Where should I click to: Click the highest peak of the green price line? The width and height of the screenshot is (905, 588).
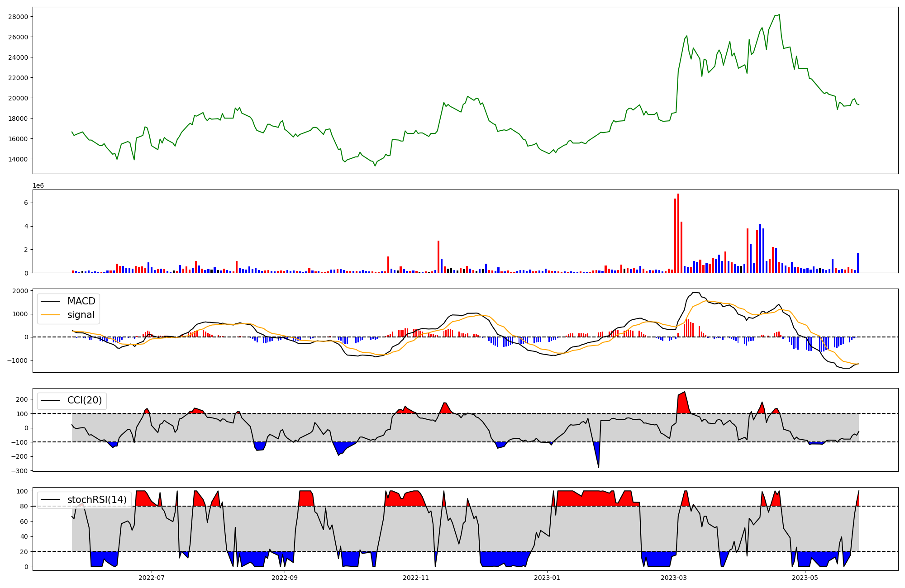coord(779,14)
